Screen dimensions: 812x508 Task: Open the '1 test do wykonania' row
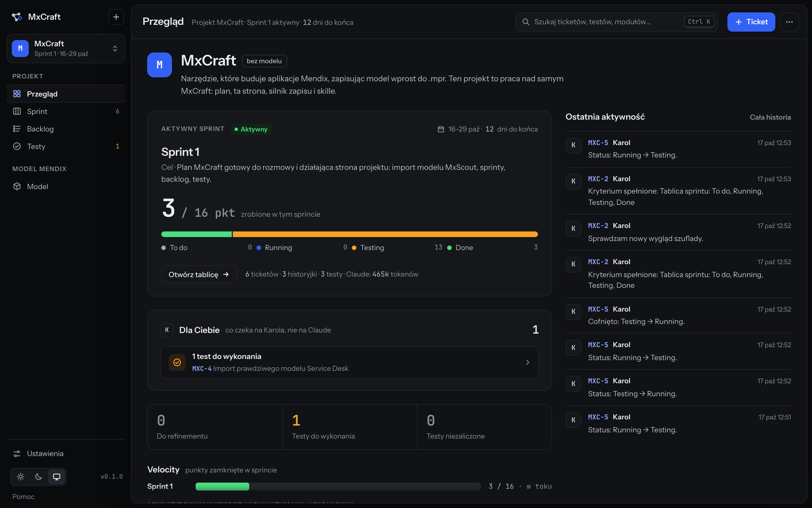click(x=350, y=362)
